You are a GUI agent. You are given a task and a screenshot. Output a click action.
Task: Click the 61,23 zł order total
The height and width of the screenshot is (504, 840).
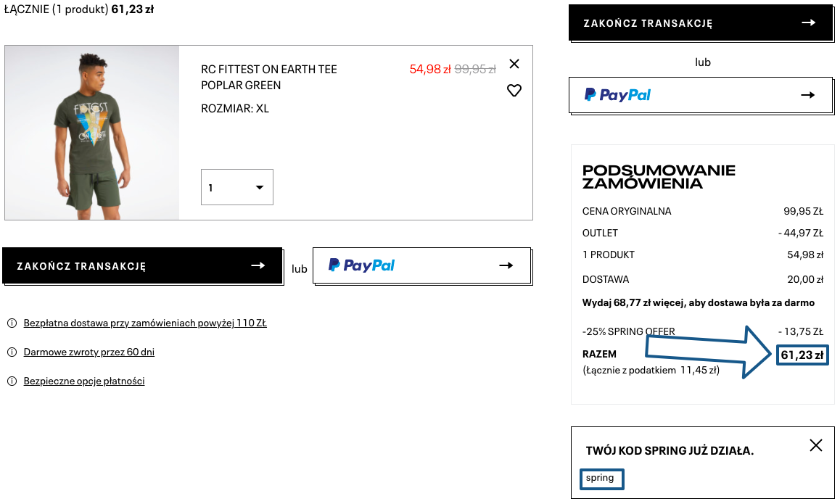coord(802,355)
